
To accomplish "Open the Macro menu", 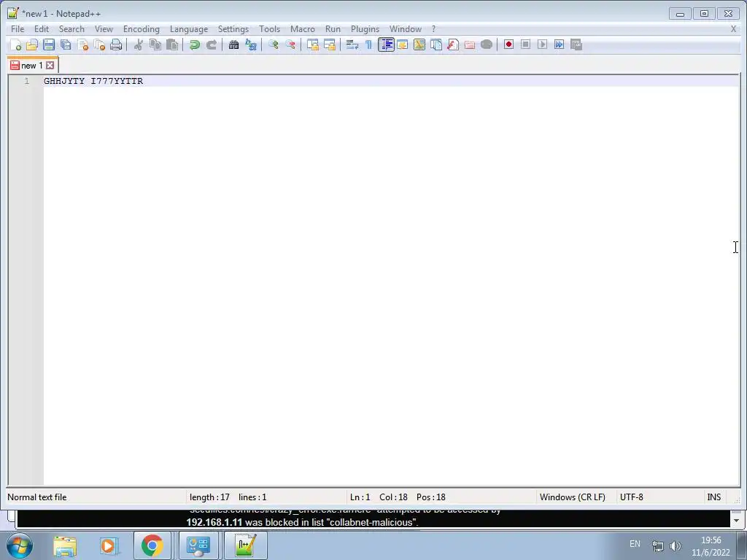I will pos(303,29).
